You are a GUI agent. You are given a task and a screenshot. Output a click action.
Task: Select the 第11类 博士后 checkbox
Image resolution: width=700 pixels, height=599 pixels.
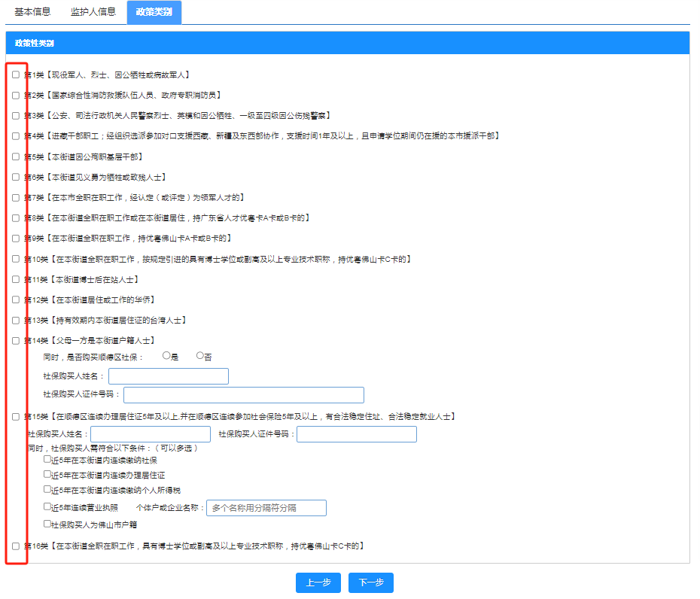click(16, 279)
